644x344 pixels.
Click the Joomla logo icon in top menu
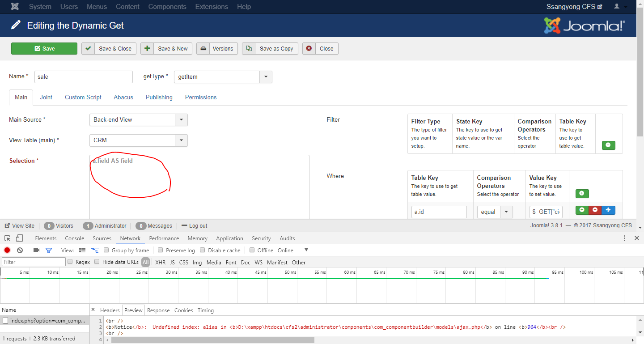tap(15, 7)
